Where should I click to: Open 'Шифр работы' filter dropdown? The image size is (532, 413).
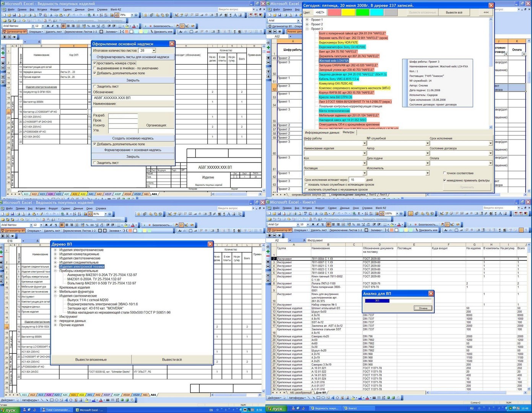pyautogui.click(x=364, y=143)
